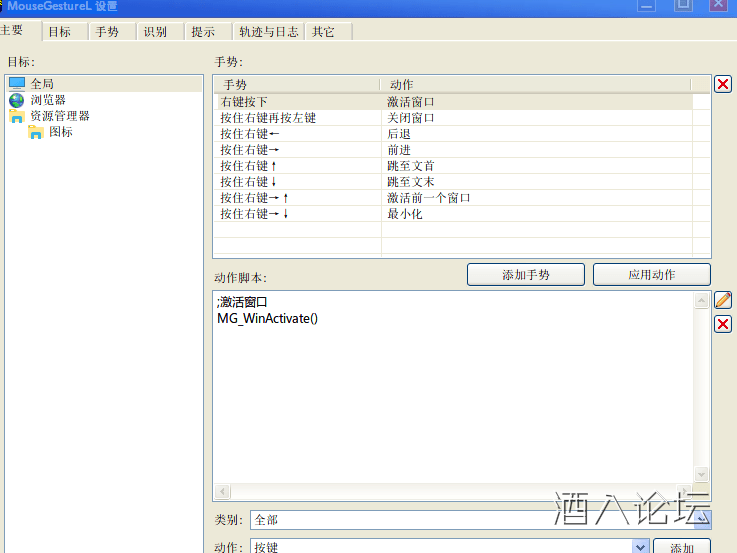
Task: Select the 图标 folder icon in tree
Action: (x=36, y=132)
